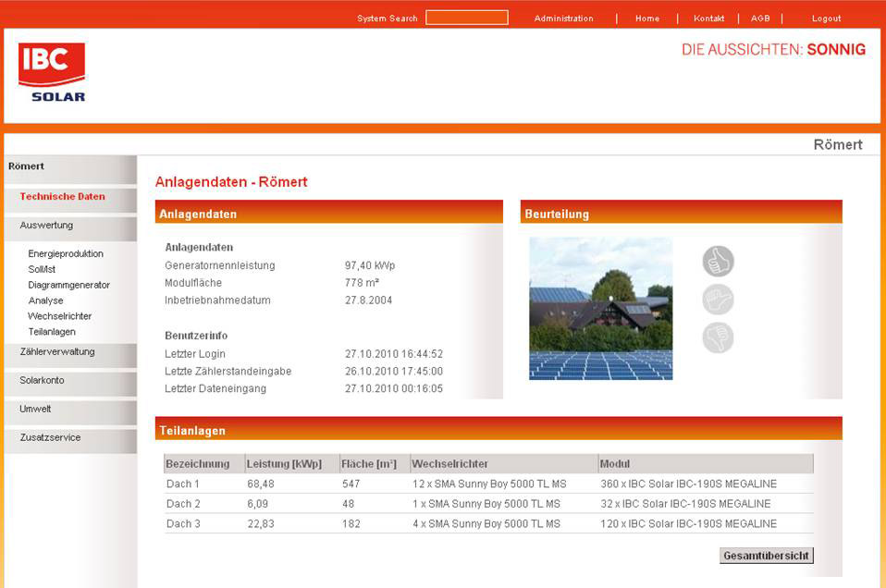
Task: Open the Kontakt link
Action: point(708,18)
